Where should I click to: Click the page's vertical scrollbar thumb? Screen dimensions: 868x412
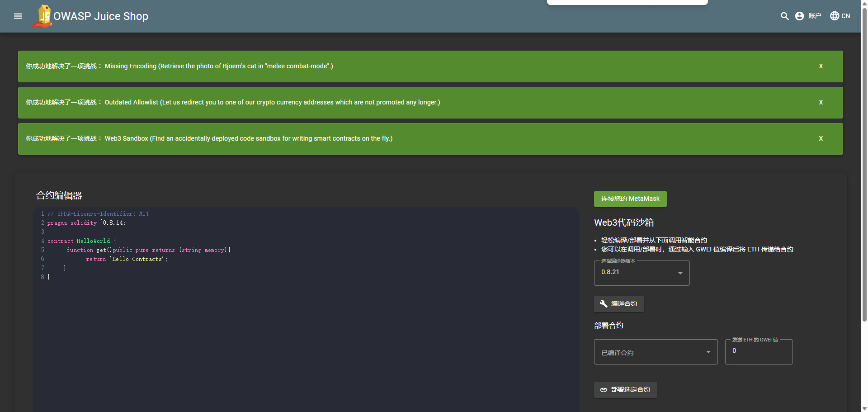864,163
